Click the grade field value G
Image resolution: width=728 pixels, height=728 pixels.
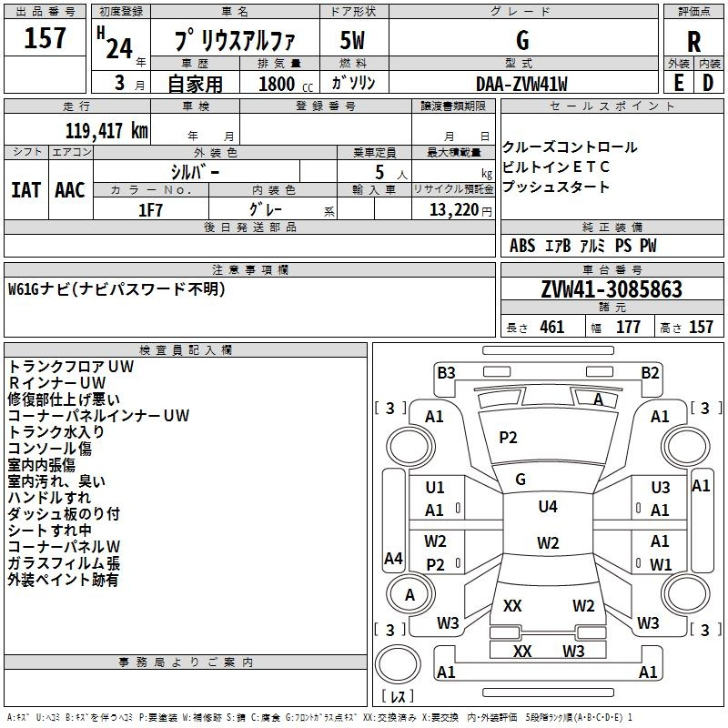click(522, 40)
